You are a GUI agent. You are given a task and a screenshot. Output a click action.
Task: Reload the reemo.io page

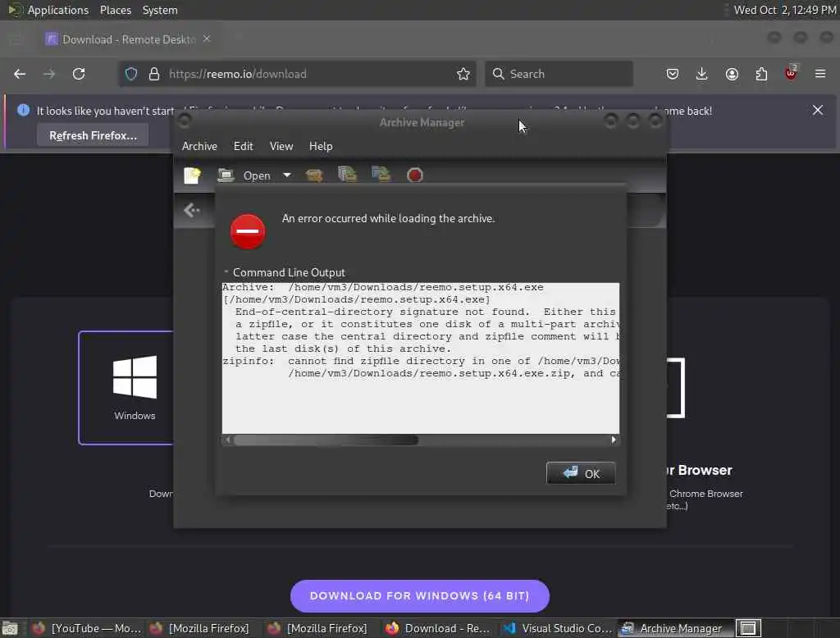pos(79,74)
